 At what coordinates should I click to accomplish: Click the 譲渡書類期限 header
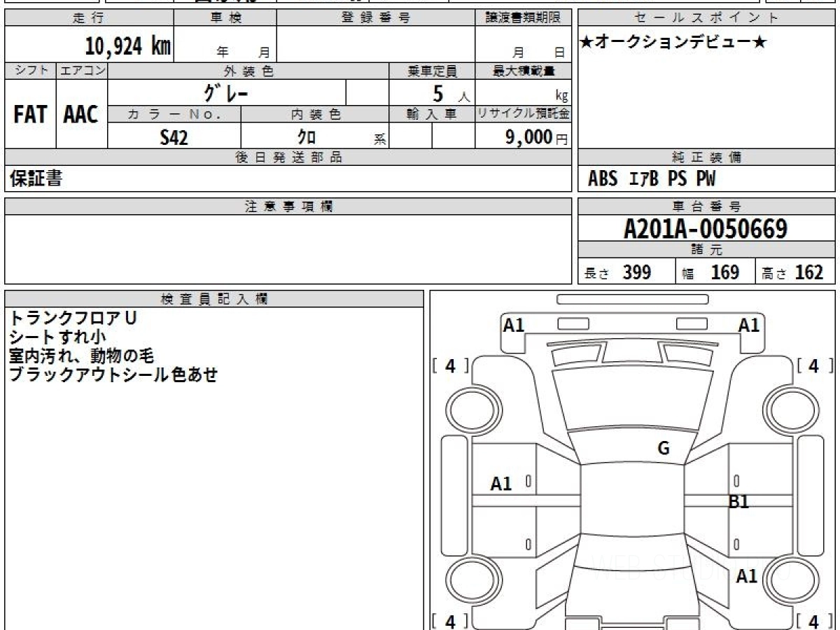(524, 18)
